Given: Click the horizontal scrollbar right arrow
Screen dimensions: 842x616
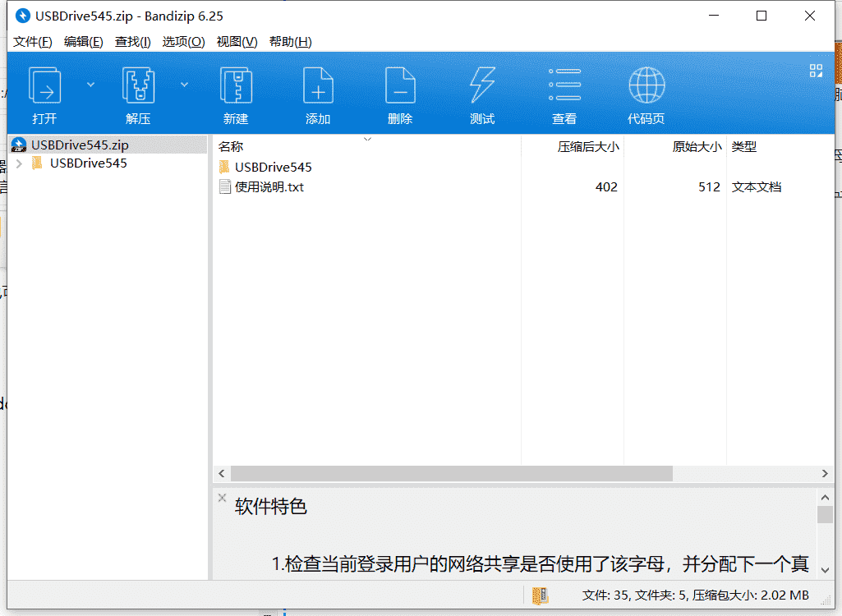Looking at the screenshot, I should click(825, 473).
